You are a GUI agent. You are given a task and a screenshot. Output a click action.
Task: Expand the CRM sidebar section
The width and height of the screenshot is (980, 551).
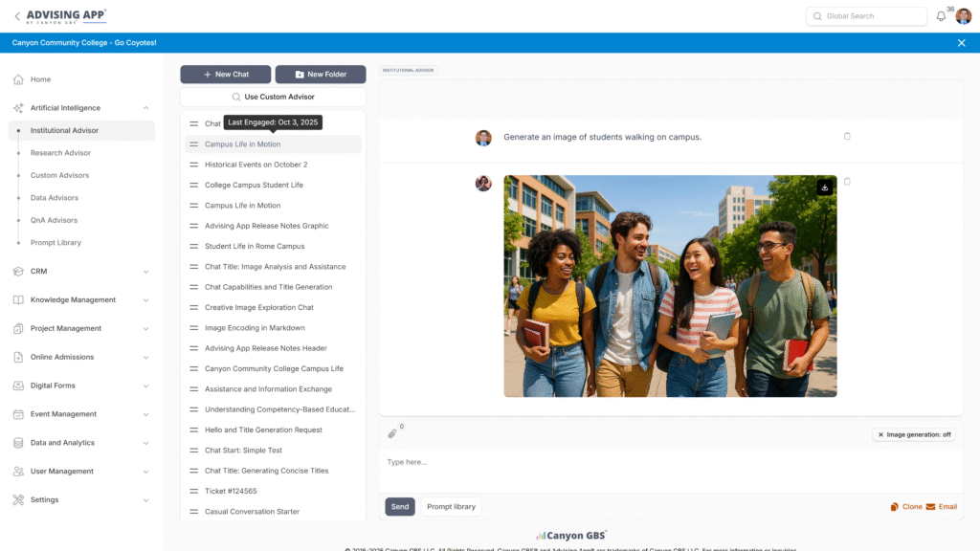tap(145, 272)
